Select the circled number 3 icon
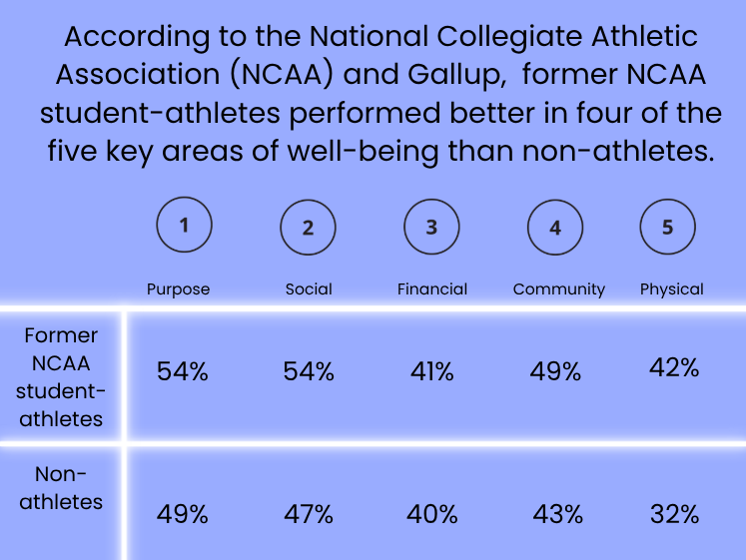Screen dimensions: 746x560 click(x=431, y=227)
